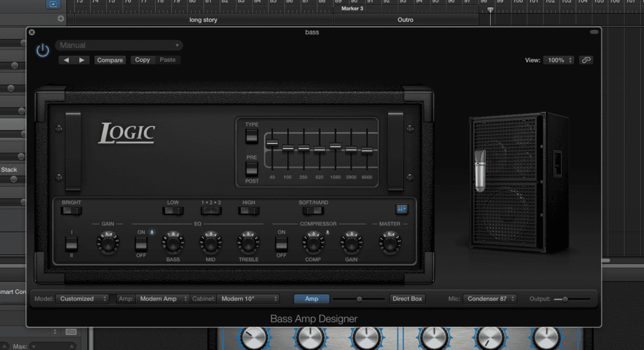Open the Manual preset dropdown

coord(118,45)
